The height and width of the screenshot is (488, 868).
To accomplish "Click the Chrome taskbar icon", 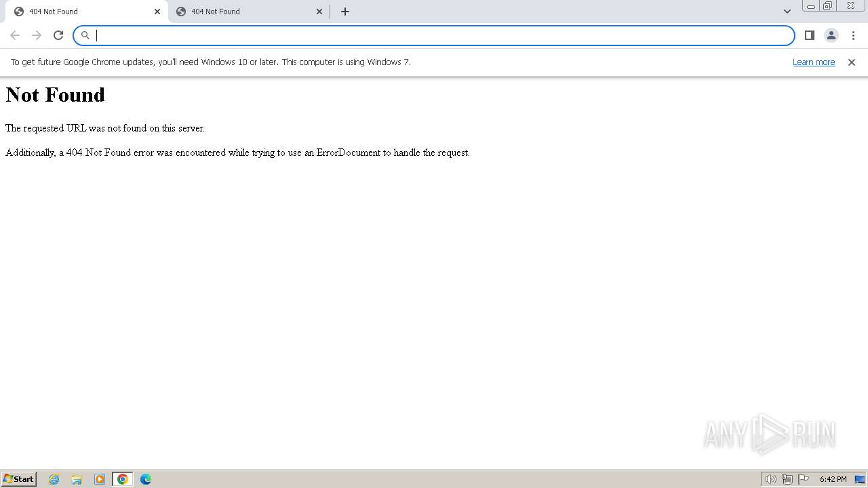I will click(123, 479).
